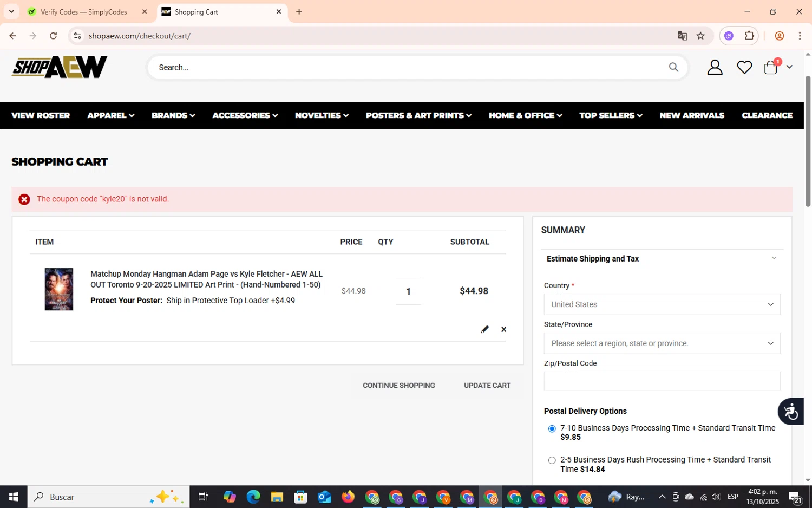Show hidden system tray icons
Screen dimensions: 812x508
(x=662, y=497)
